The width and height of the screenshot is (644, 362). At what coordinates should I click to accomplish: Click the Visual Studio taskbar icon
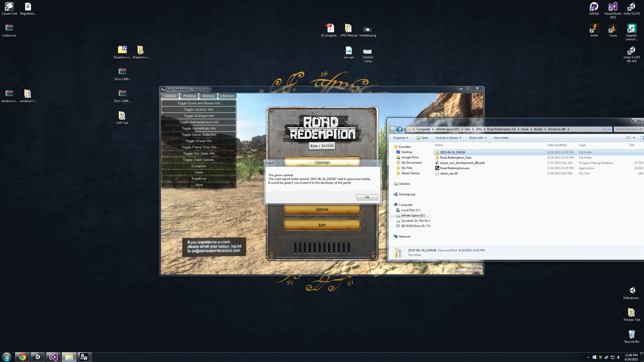53,357
